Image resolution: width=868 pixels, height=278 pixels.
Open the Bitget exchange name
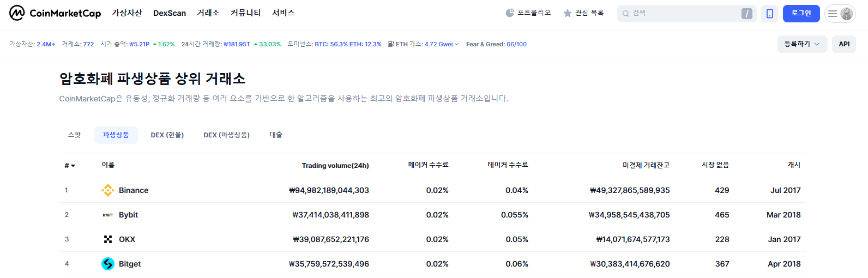(x=130, y=264)
